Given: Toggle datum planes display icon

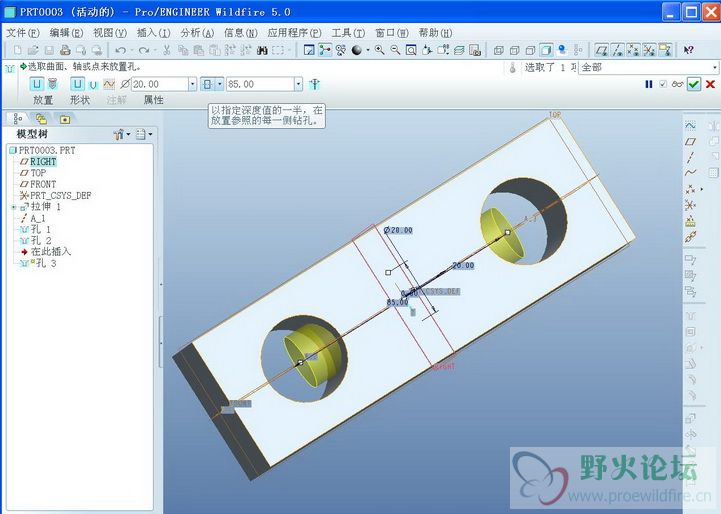Looking at the screenshot, I should 601,50.
